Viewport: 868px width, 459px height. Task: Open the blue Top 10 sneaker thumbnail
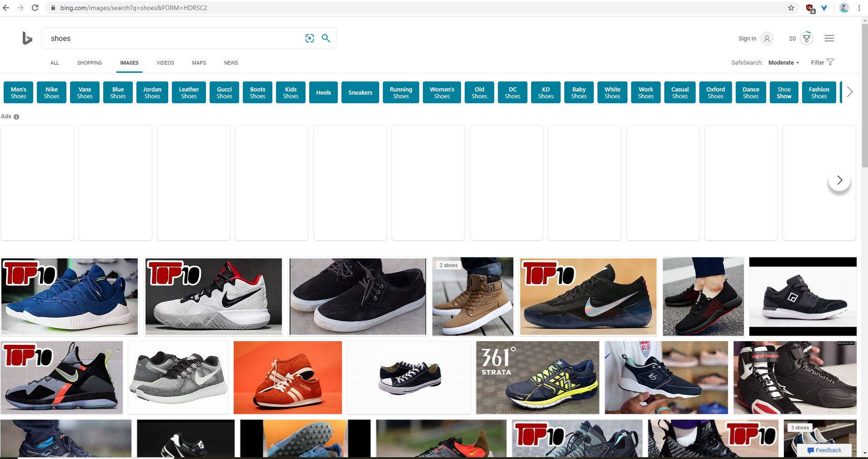70,297
